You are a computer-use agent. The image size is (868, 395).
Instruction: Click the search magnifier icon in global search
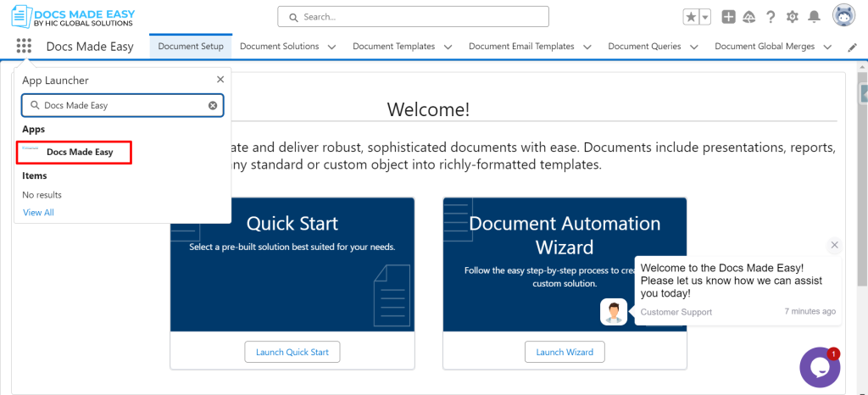pos(293,17)
